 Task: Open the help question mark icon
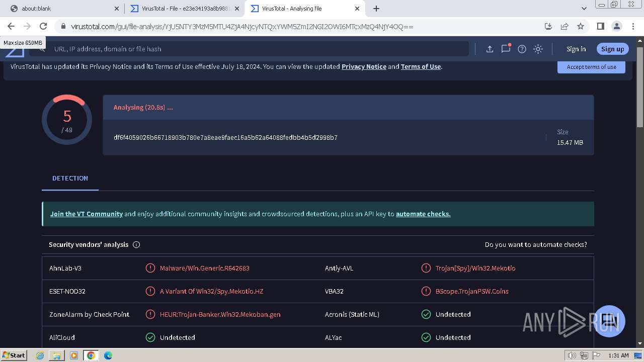click(522, 49)
